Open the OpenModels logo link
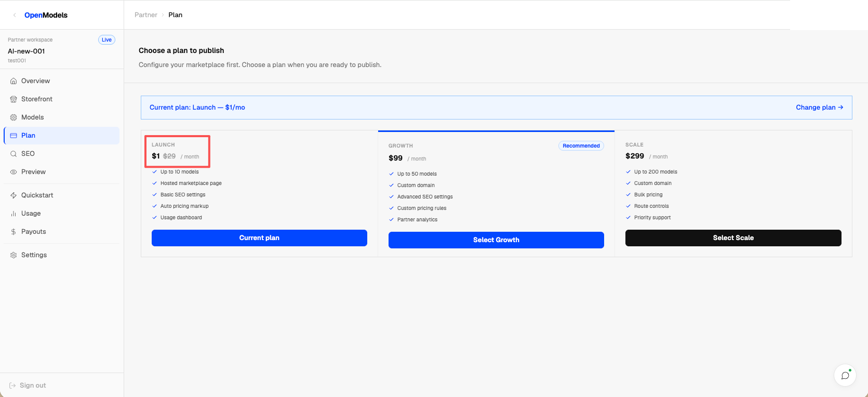Viewport: 868px width, 397px height. pos(46,15)
